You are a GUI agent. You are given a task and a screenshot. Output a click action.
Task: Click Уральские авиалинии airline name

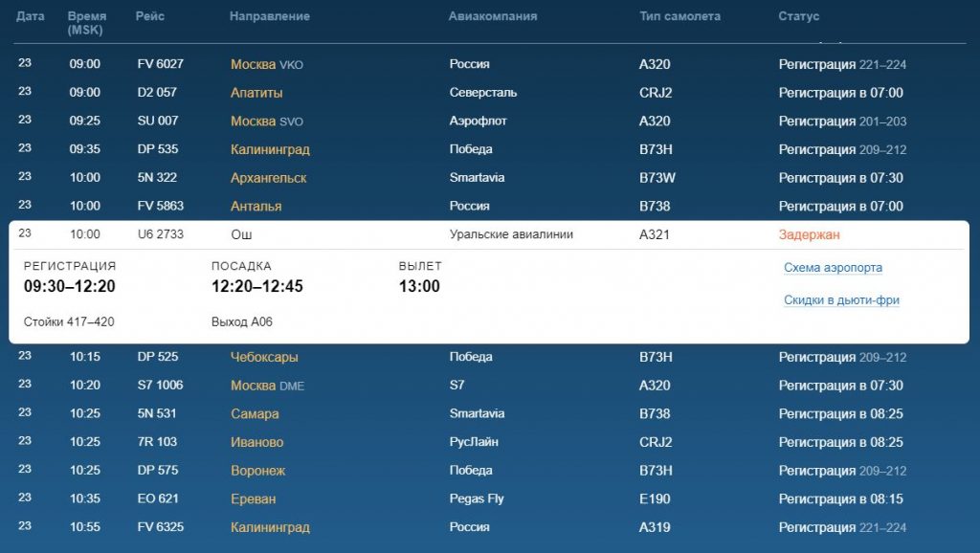[x=511, y=234]
